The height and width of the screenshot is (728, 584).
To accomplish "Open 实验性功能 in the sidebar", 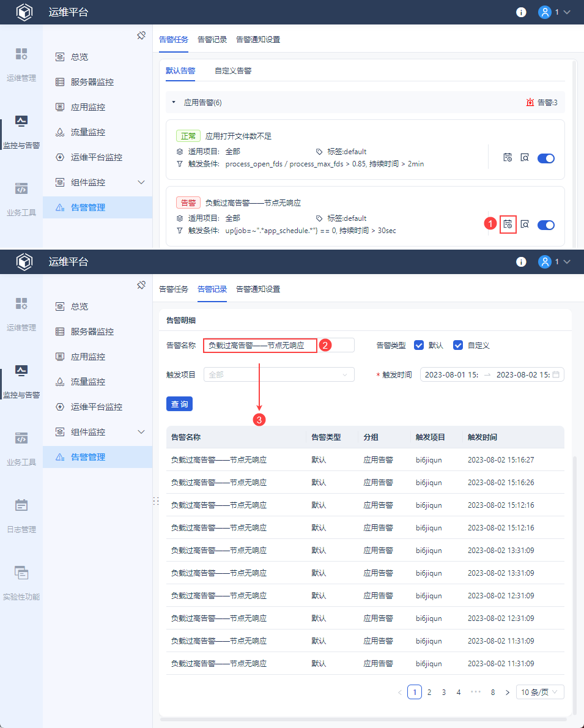I will [x=21, y=584].
